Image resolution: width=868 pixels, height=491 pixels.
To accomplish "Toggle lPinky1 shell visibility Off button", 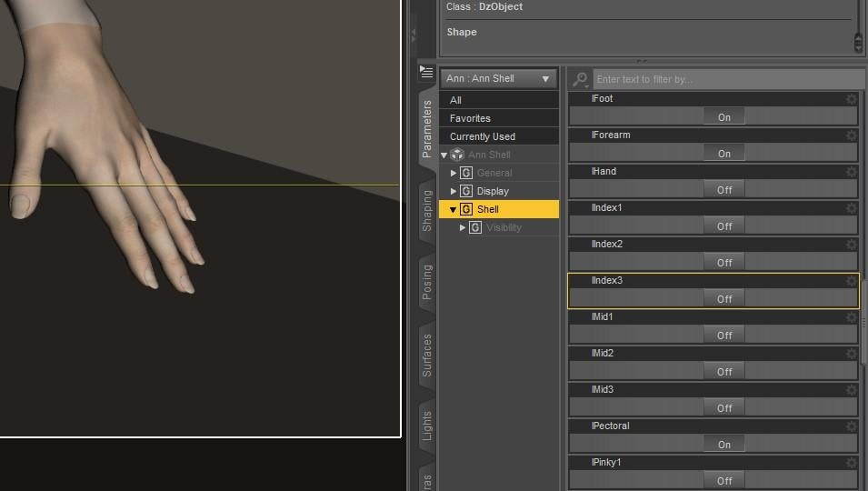I will (724, 481).
